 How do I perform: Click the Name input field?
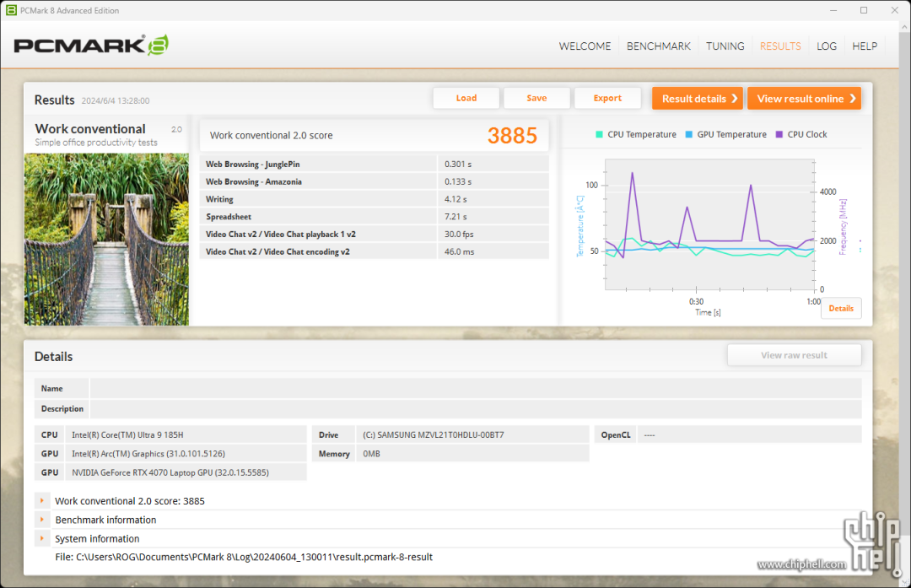click(x=475, y=388)
